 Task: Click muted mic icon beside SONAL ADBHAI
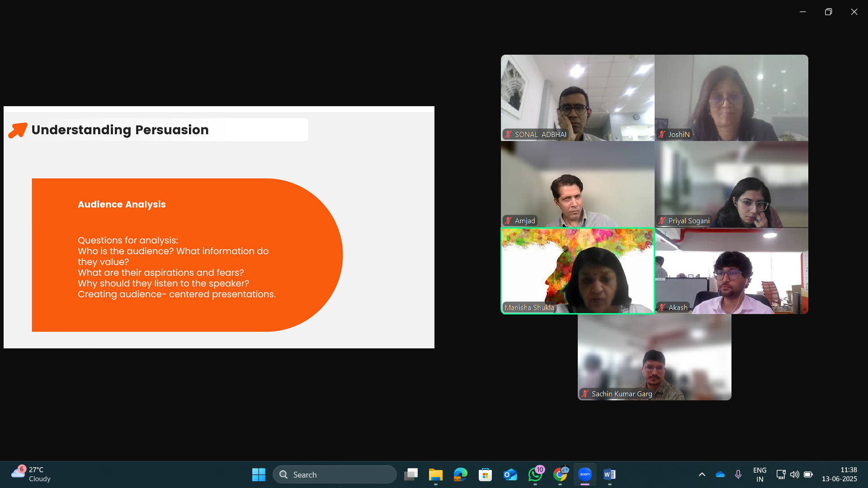point(508,134)
